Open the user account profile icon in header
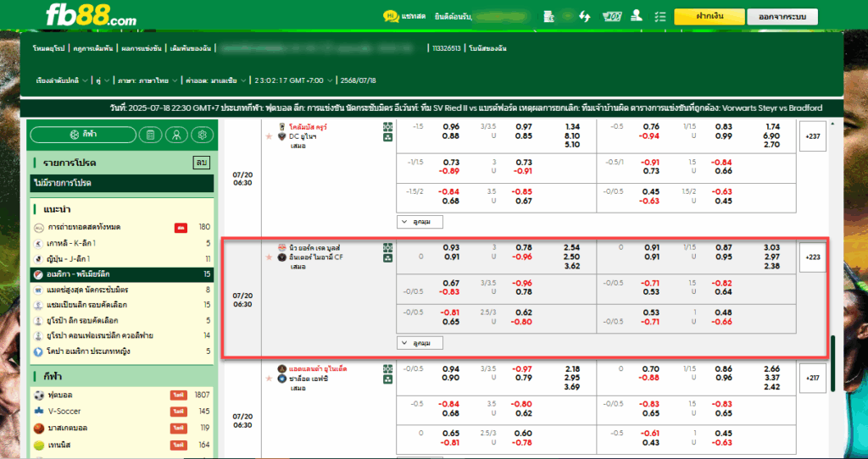The image size is (868, 459). click(637, 16)
